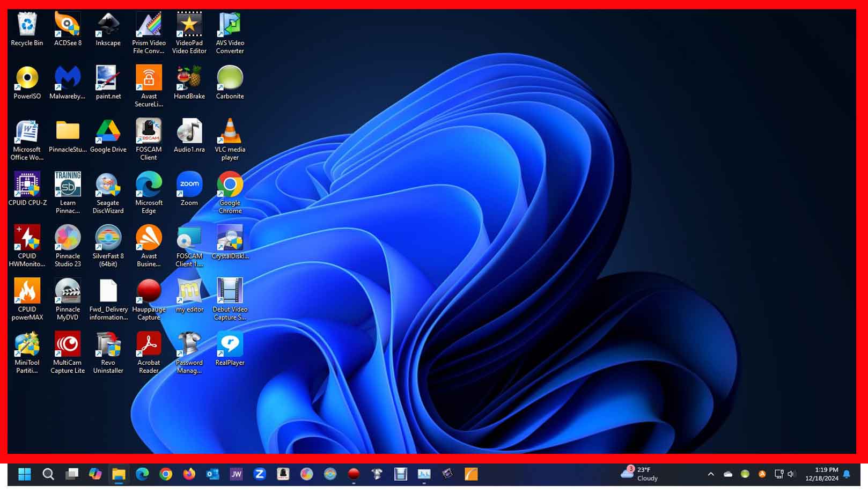Select the Carbonite desktop icon
The height and width of the screenshot is (493, 868).
pyautogui.click(x=230, y=83)
